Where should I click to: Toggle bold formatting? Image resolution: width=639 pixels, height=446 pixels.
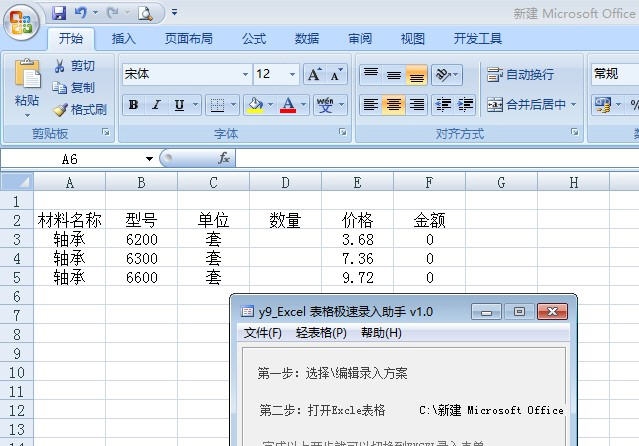point(133,105)
